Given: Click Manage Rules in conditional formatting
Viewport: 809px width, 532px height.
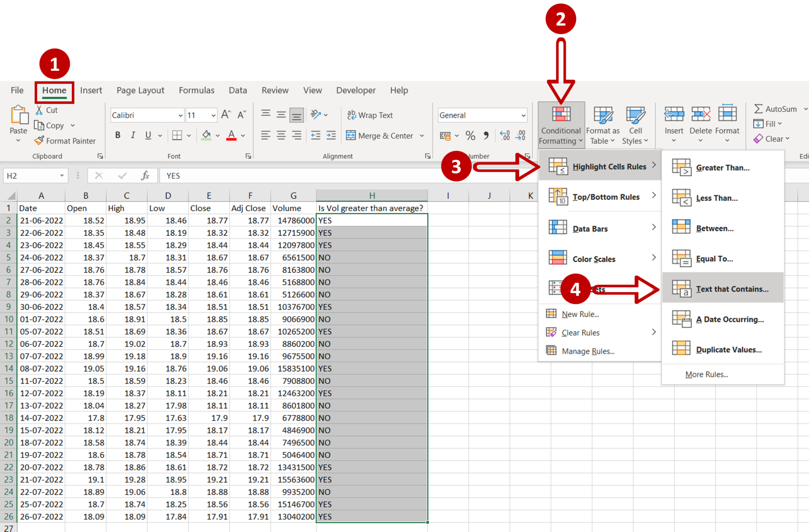Looking at the screenshot, I should 589,350.
